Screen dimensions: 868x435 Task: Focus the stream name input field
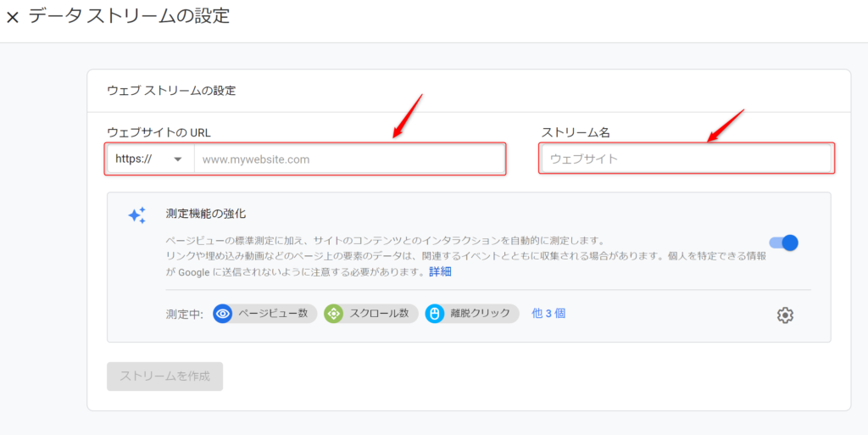(687, 159)
